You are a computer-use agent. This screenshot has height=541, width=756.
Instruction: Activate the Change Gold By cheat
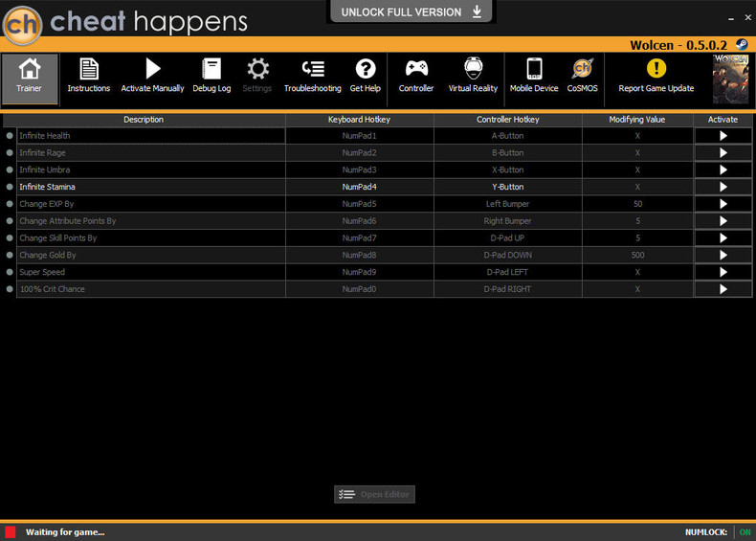pyautogui.click(x=723, y=255)
